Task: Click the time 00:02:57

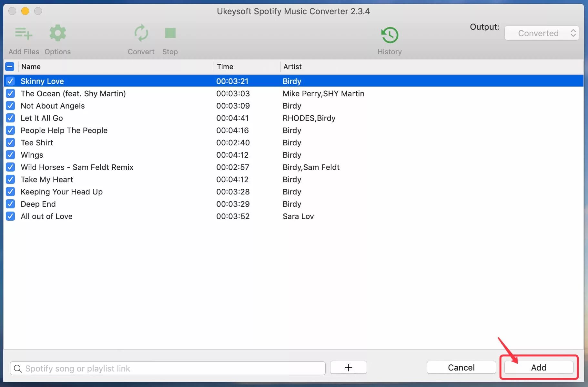Action: [233, 167]
